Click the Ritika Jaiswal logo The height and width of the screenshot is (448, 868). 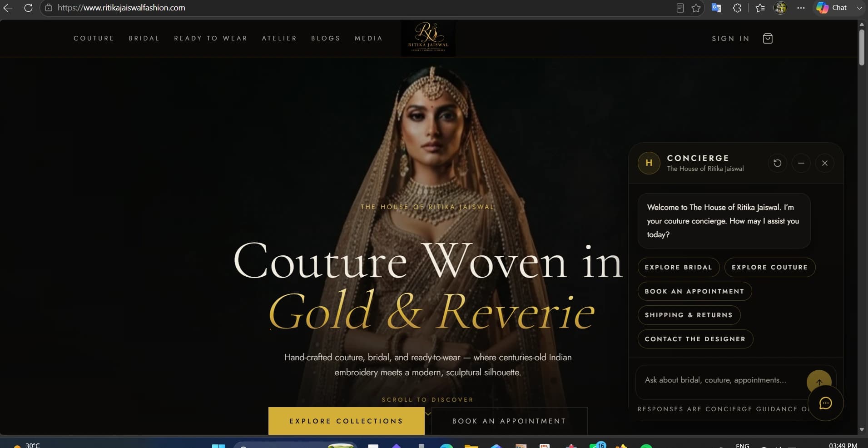428,38
